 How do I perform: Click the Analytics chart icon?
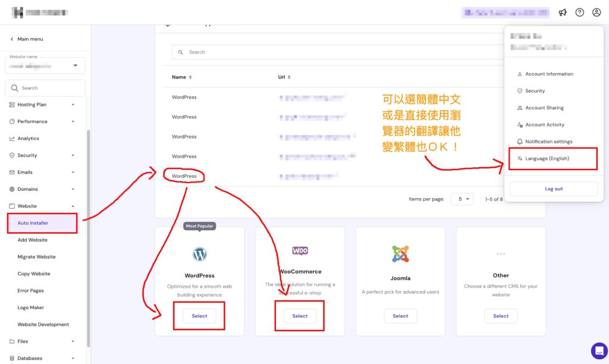pos(12,139)
